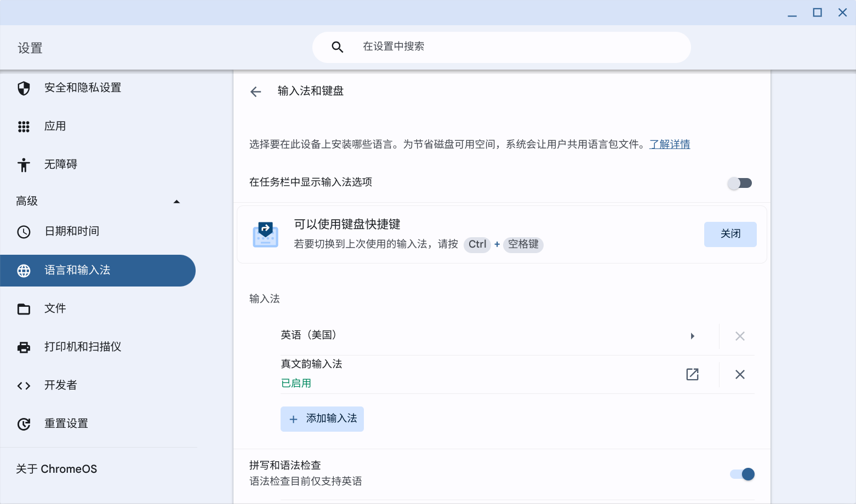Click the 添加输入法 button
The image size is (856, 504).
coord(322,419)
